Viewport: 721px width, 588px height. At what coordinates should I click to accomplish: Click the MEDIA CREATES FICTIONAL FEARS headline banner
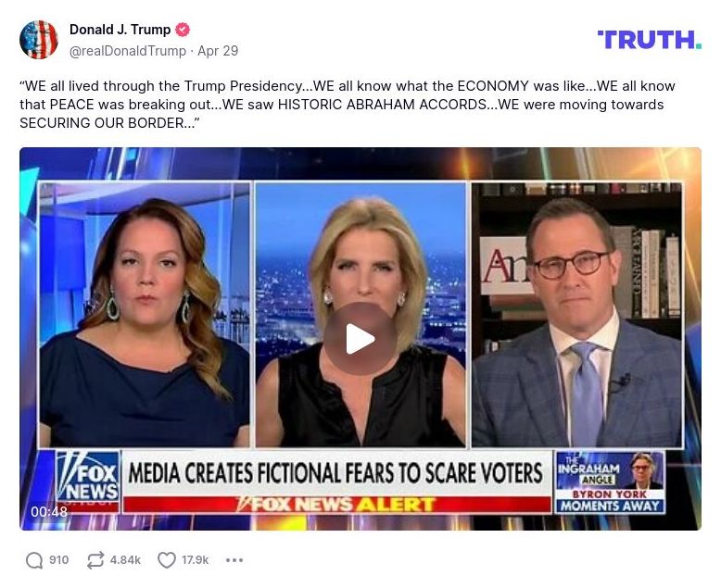335,473
